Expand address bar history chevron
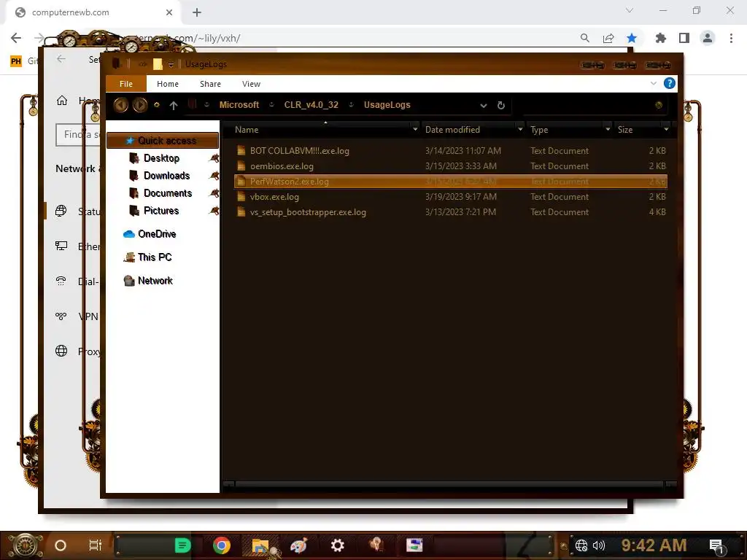 tap(484, 105)
